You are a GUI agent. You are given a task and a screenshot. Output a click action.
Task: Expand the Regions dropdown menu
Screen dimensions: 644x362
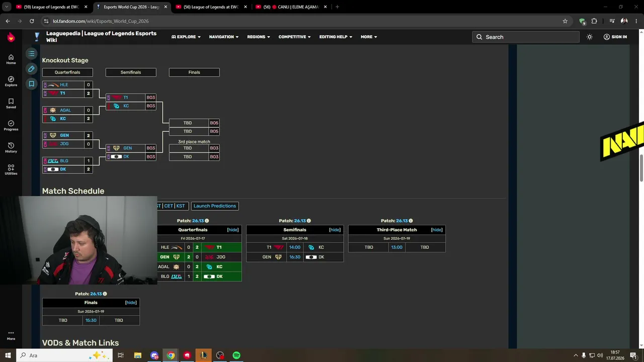(x=259, y=37)
